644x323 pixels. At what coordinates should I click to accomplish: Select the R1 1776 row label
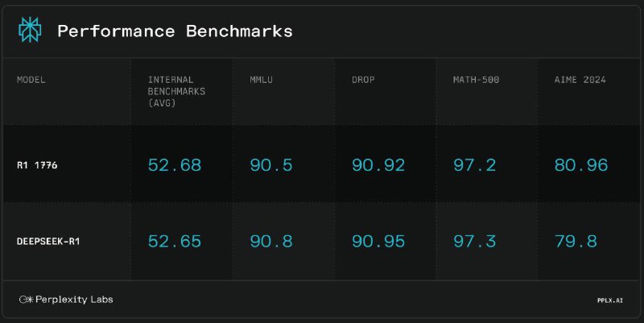[37, 165]
